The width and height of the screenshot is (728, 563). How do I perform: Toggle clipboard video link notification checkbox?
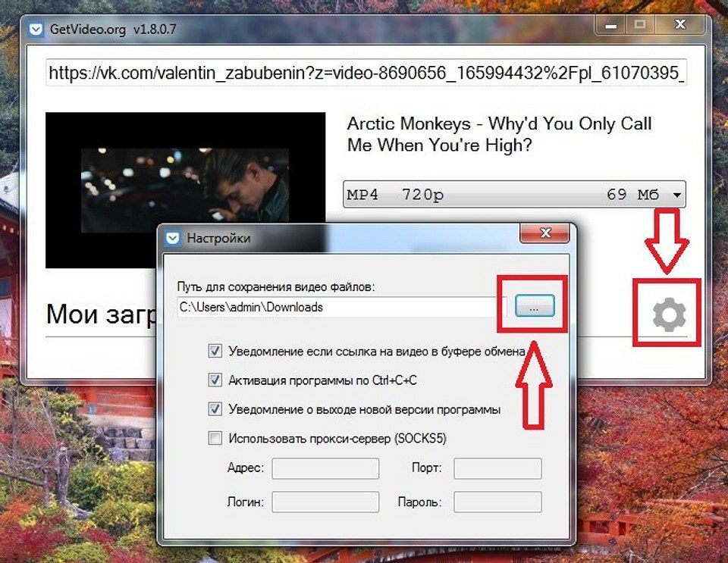[x=215, y=351]
